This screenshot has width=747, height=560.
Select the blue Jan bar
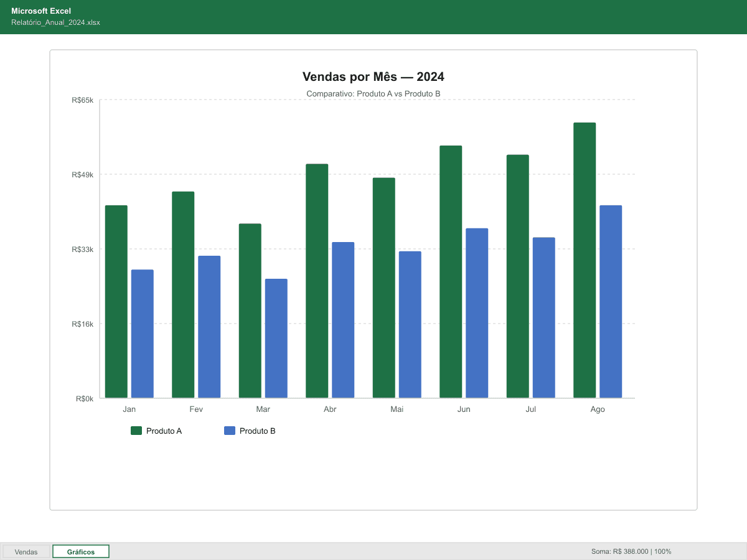pos(142,333)
